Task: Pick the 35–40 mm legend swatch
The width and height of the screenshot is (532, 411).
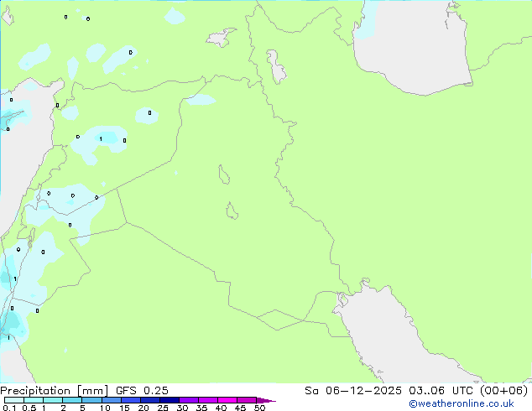Action: click(208, 400)
